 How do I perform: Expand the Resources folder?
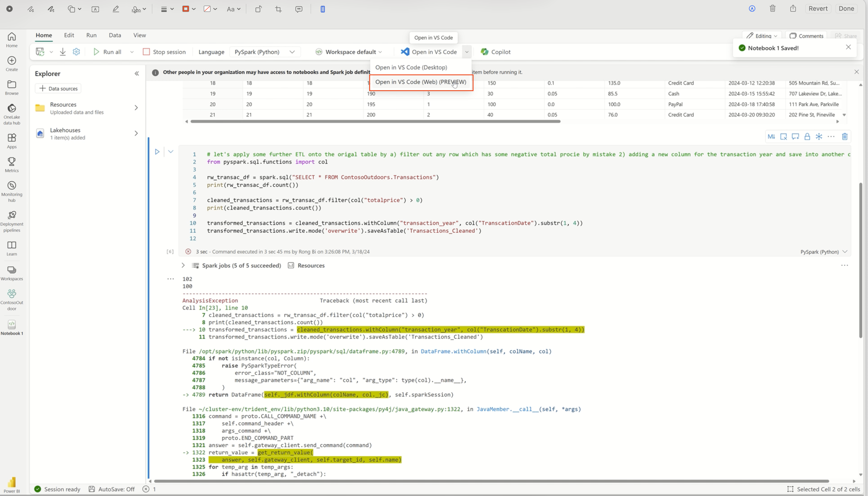[136, 108]
